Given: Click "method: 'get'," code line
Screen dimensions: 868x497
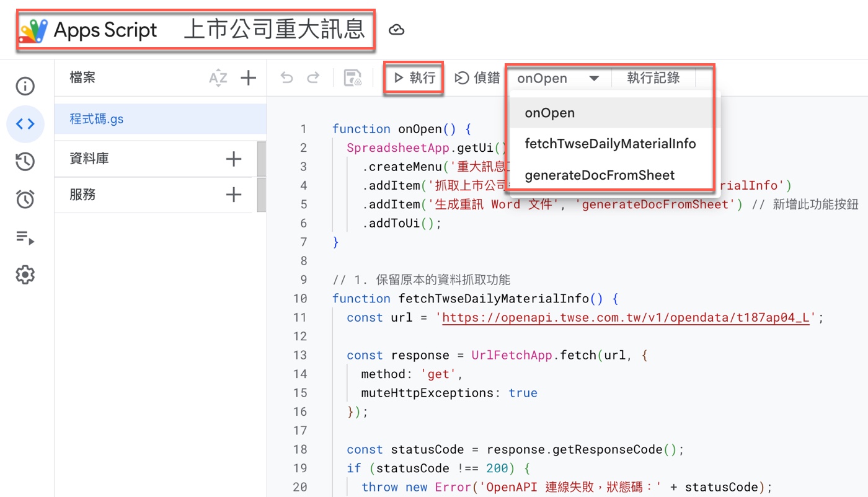Looking at the screenshot, I should point(412,374).
